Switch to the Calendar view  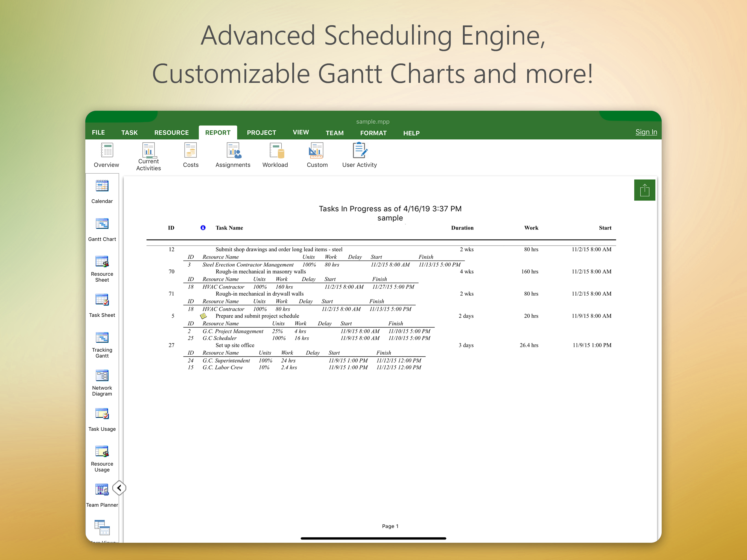click(x=102, y=191)
